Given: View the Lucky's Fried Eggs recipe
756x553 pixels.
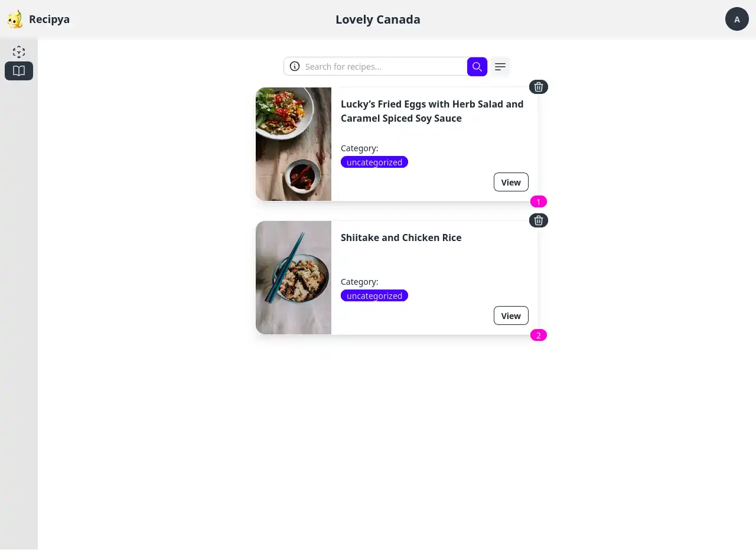Looking at the screenshot, I should pos(511,182).
